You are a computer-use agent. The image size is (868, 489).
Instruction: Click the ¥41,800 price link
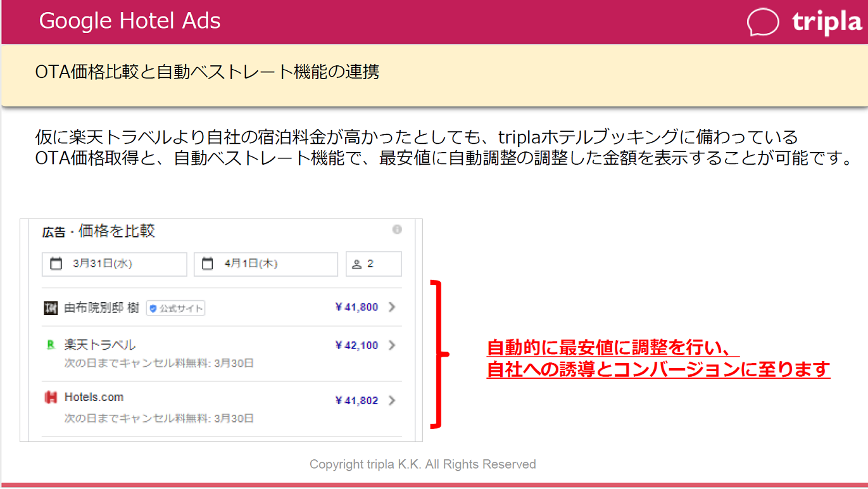[x=356, y=307]
